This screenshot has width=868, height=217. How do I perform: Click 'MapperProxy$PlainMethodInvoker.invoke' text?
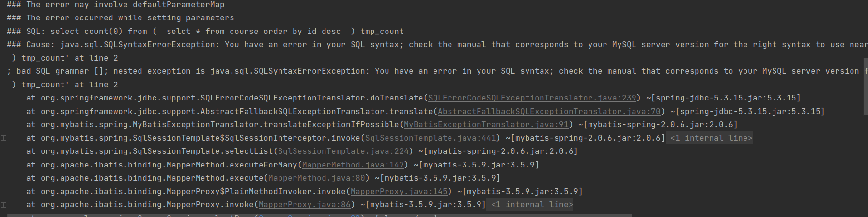pos(256,192)
